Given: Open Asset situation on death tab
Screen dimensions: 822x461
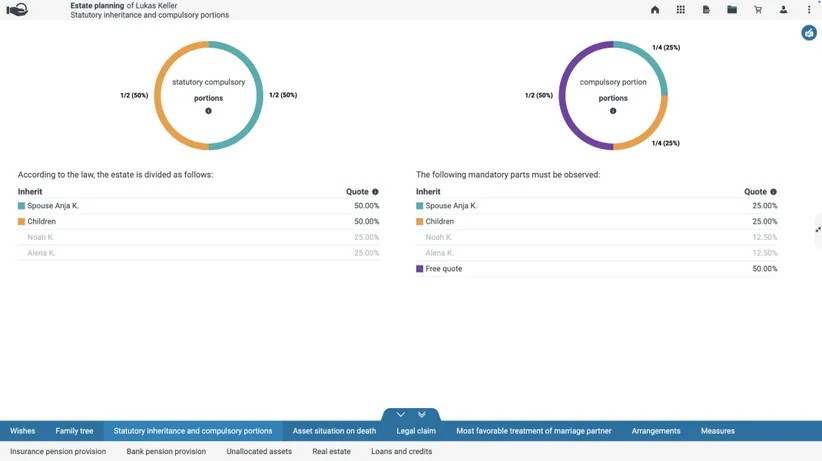Looking at the screenshot, I should [x=334, y=431].
